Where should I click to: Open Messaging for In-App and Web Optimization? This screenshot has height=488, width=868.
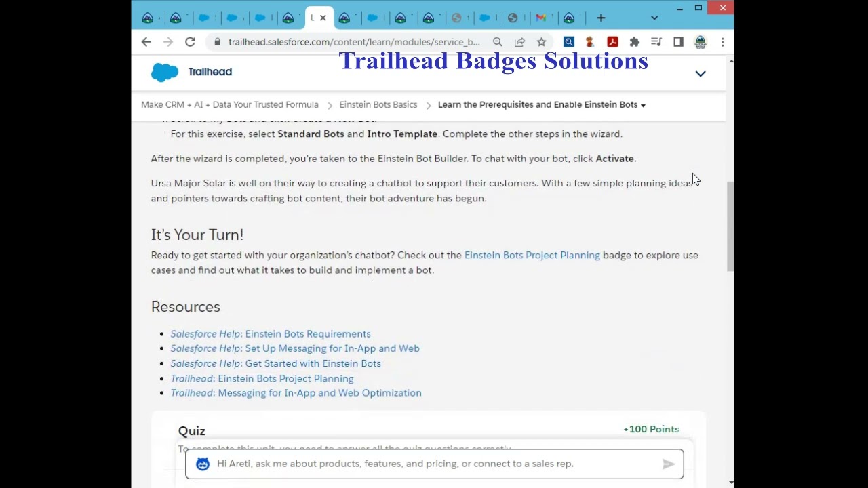[x=296, y=393]
